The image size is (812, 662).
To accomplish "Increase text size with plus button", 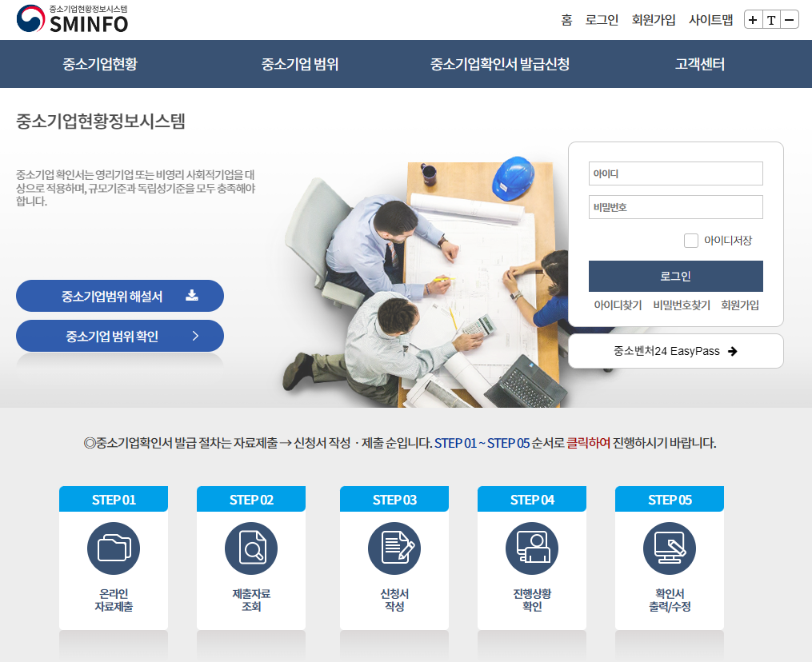I will [753, 20].
